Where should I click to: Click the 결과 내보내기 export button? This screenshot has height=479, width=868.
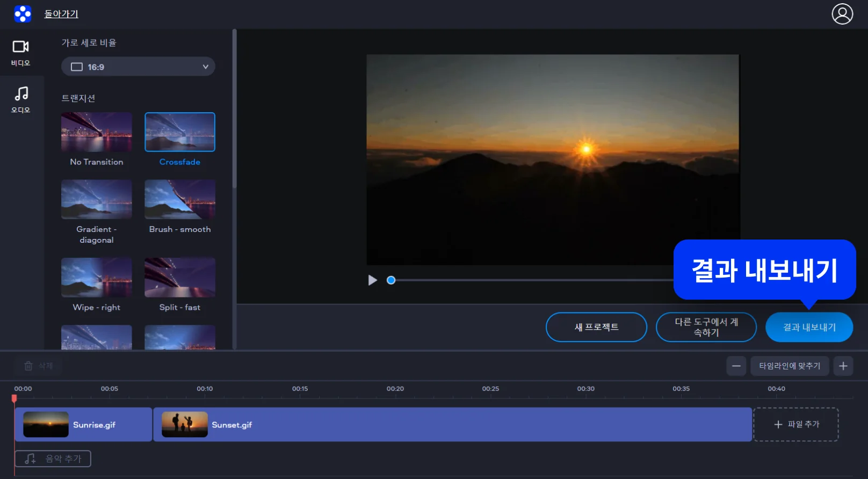809,327
